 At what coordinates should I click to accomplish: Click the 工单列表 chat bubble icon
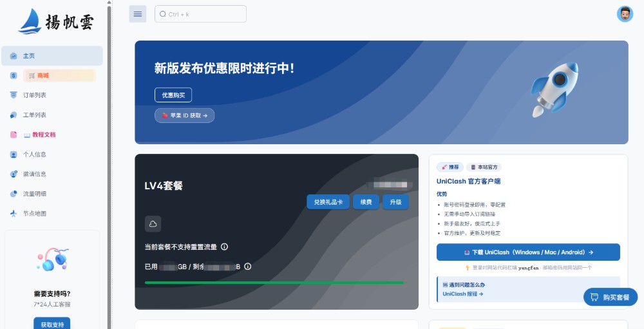(x=14, y=115)
